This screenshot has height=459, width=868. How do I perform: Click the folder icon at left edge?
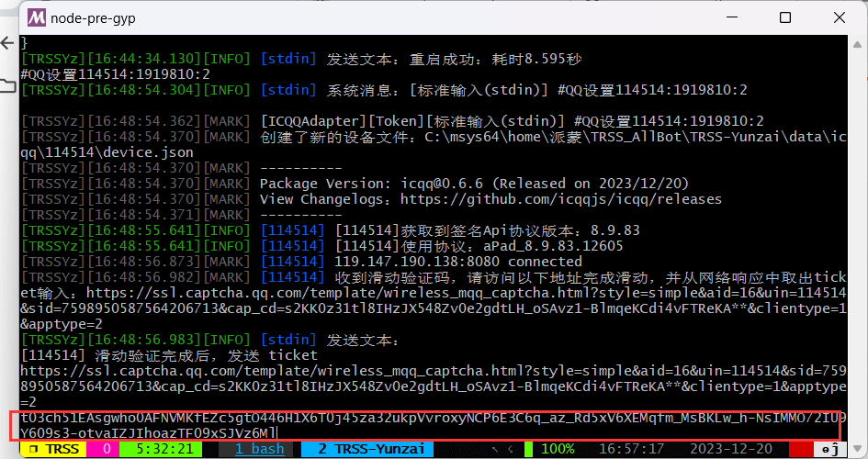[x=7, y=85]
